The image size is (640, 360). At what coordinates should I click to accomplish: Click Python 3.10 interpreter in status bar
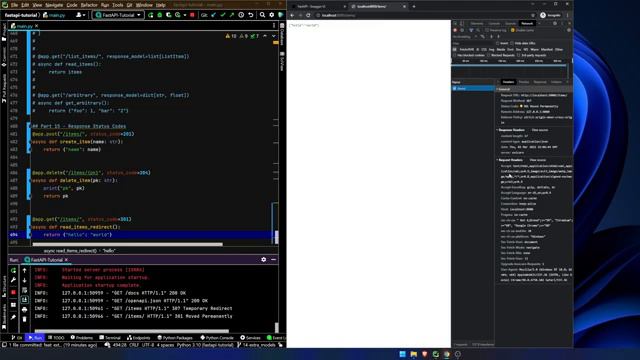click(x=205, y=345)
